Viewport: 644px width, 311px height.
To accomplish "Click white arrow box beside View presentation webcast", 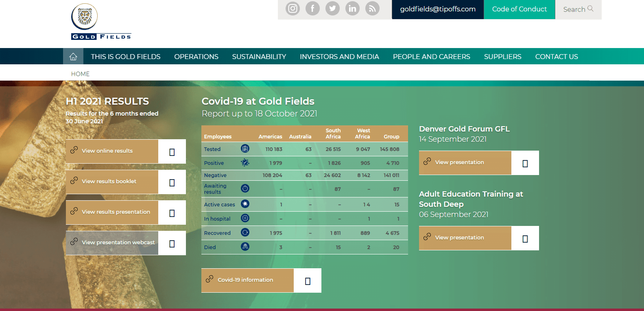I will pos(172,243).
